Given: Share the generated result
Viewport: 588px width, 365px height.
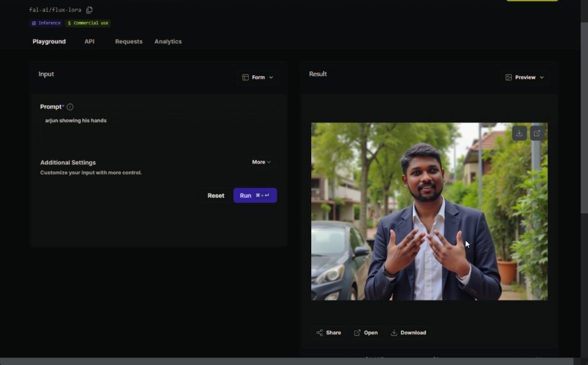Looking at the screenshot, I should (328, 333).
